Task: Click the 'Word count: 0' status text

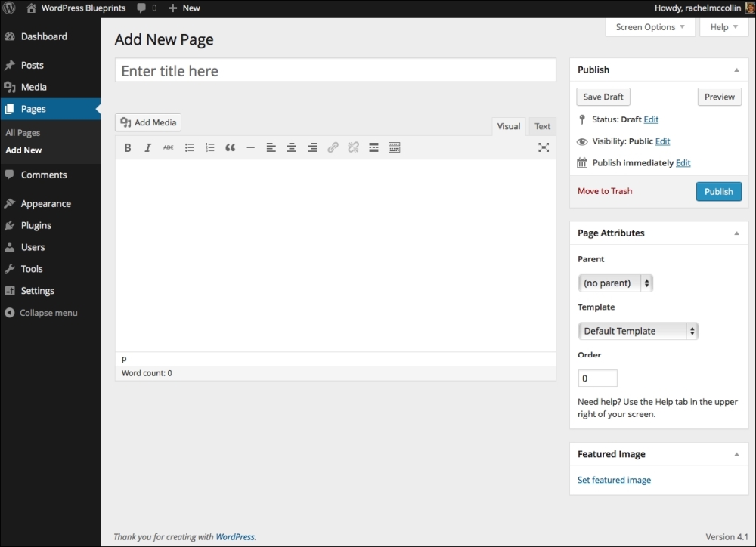Action: pyautogui.click(x=147, y=373)
